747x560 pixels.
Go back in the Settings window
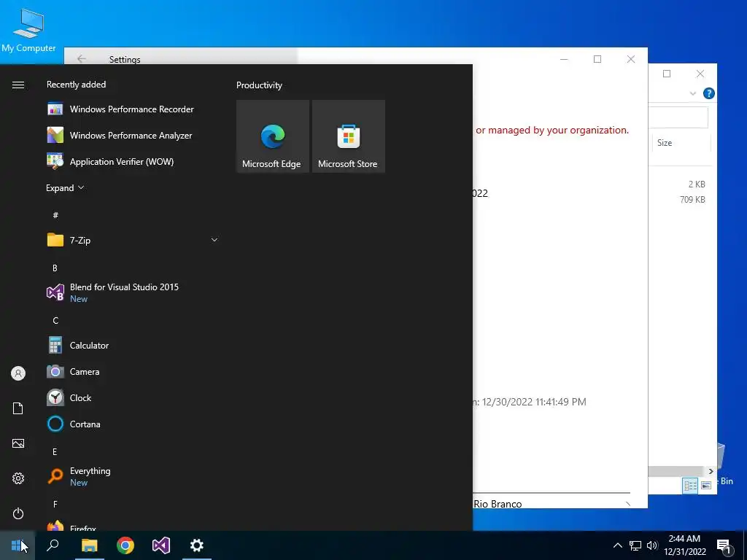point(82,58)
